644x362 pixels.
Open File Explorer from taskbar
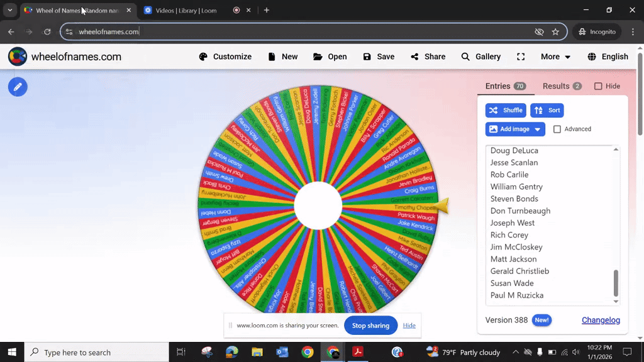coord(257,352)
